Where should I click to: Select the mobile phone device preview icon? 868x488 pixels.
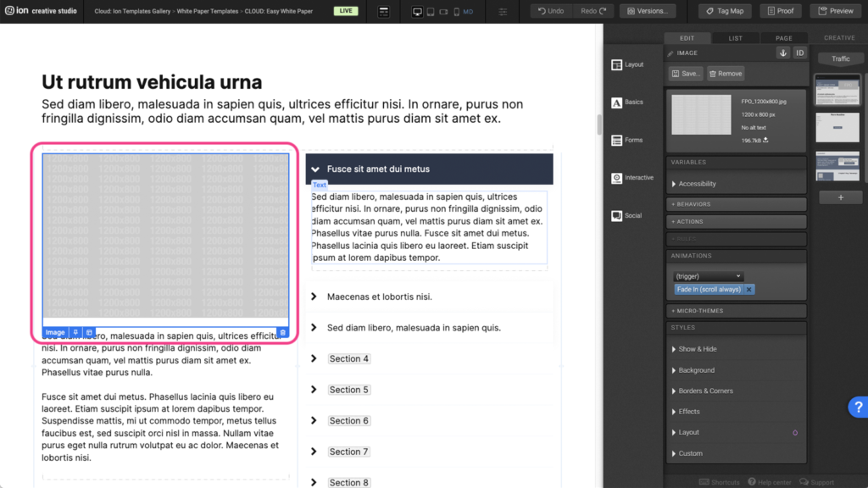[x=455, y=12]
